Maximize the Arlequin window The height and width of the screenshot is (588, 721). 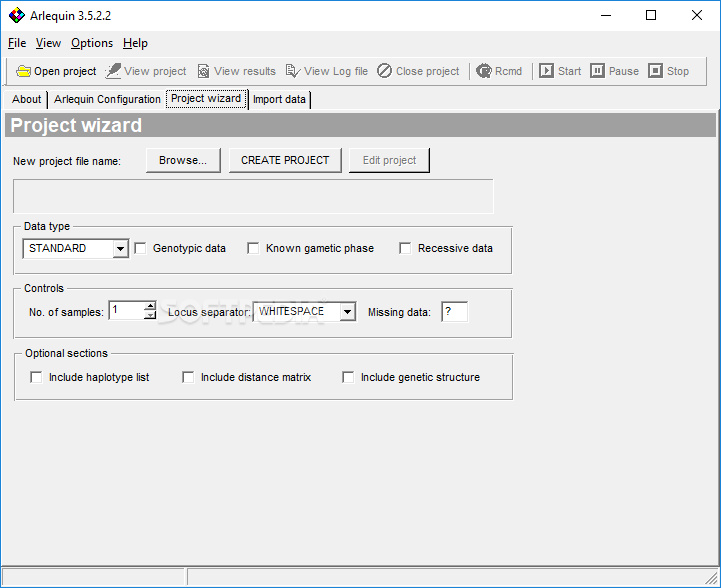click(x=651, y=15)
